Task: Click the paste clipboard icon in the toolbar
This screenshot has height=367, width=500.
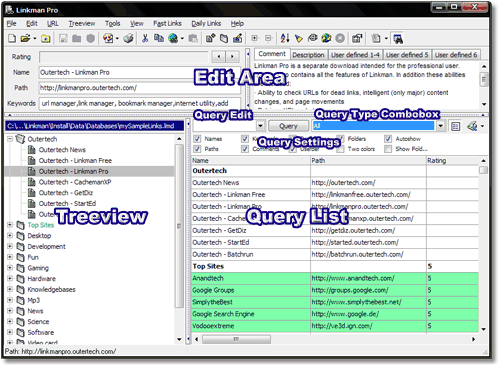Action: [193, 39]
